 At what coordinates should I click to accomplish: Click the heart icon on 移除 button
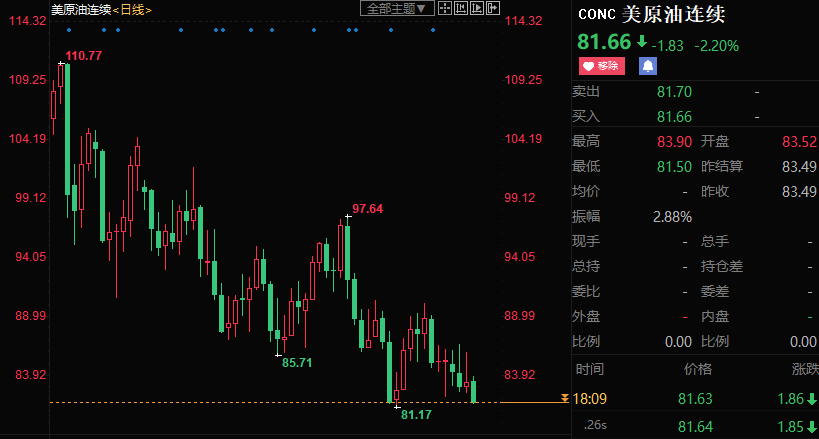587,66
